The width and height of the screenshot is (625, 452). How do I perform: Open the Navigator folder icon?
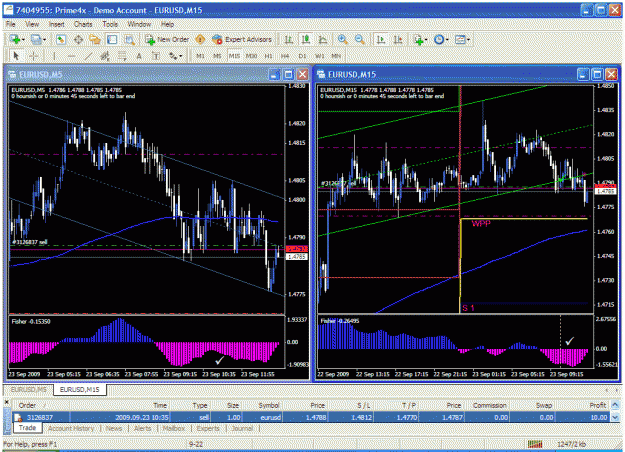[x=95, y=39]
